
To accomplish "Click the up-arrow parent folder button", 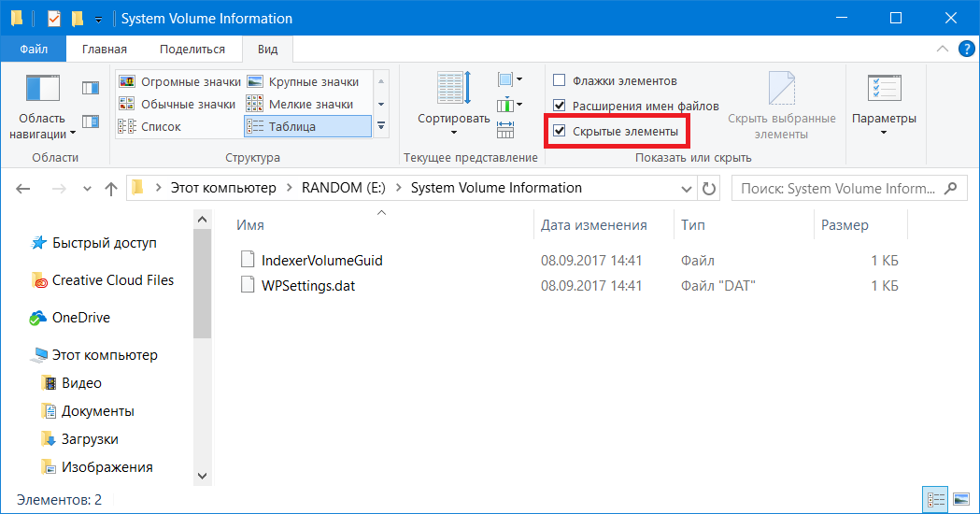I will pyautogui.click(x=110, y=188).
